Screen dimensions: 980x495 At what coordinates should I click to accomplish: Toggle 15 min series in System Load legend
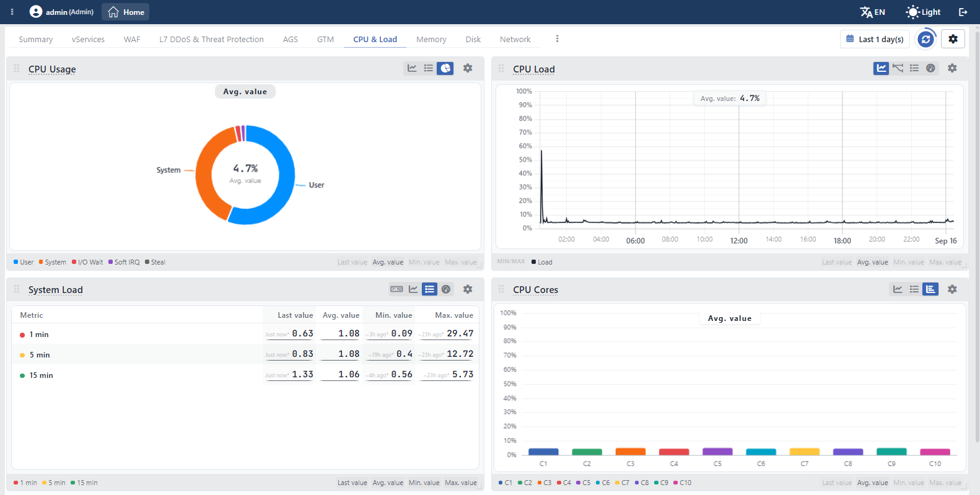click(84, 483)
